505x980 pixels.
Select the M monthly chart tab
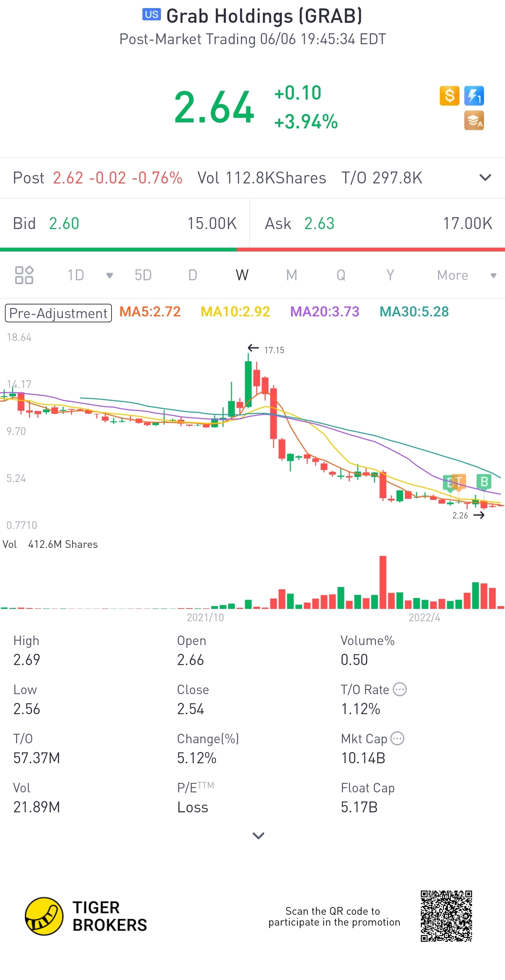[292, 275]
